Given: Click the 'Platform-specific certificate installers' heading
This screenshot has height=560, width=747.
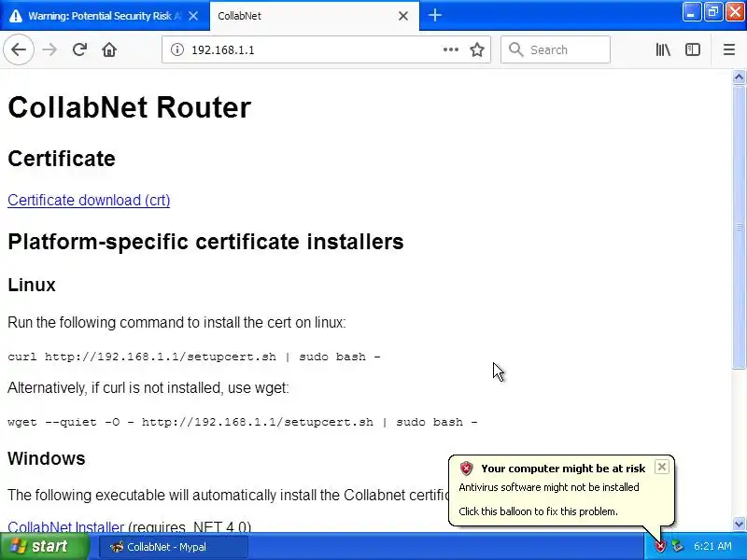Looking at the screenshot, I should tap(205, 242).
